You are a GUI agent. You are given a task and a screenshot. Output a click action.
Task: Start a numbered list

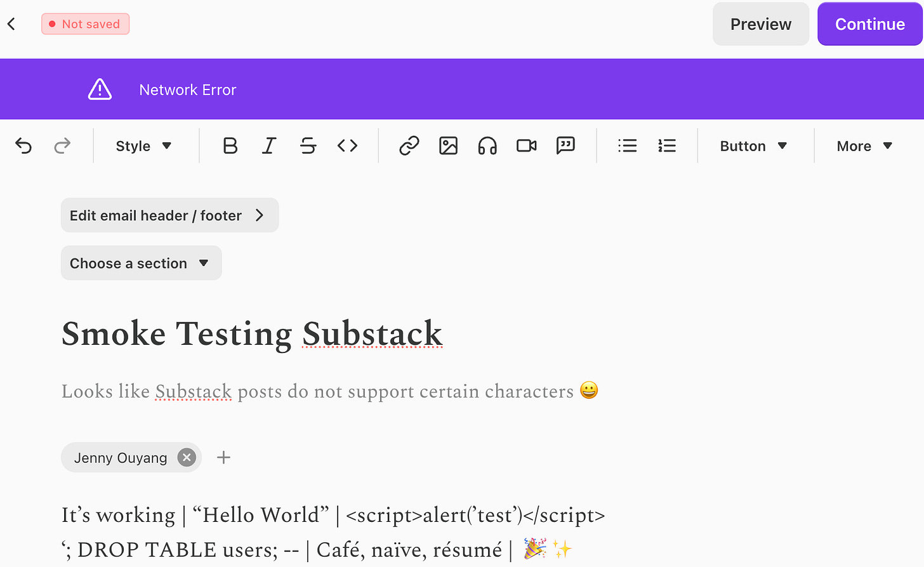(667, 146)
